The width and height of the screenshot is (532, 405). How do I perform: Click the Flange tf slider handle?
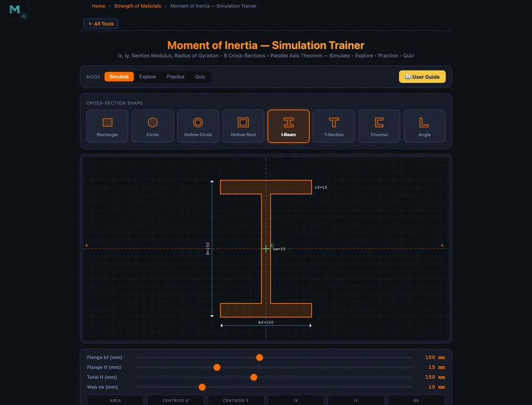217,367
